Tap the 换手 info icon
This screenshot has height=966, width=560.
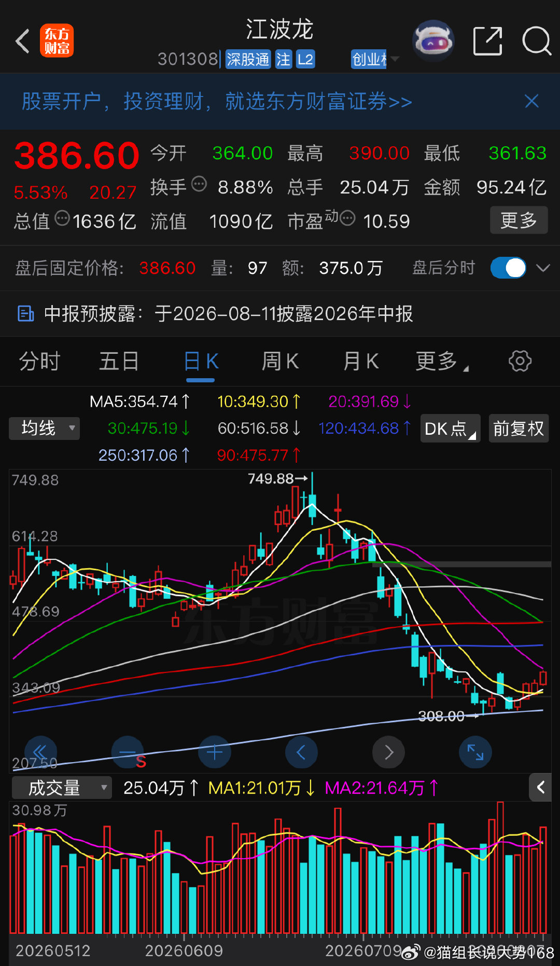pos(199,184)
